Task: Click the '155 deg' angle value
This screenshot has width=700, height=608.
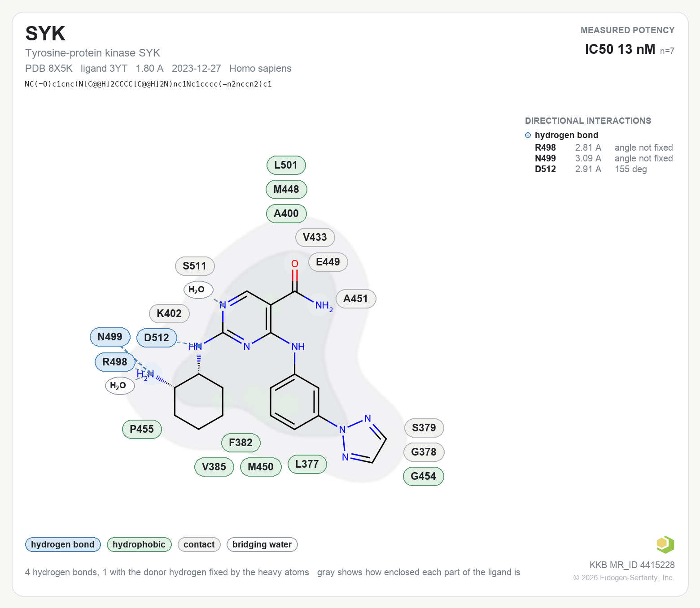Action: point(631,169)
